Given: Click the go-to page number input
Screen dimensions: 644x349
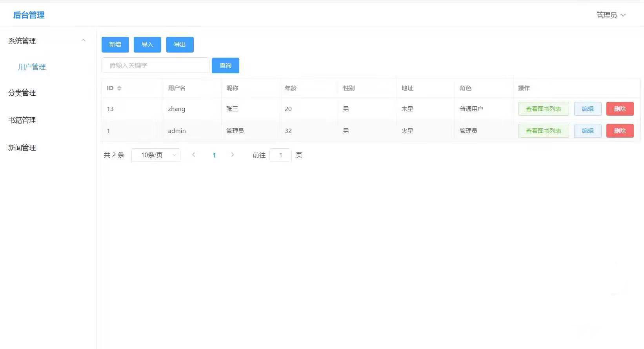Looking at the screenshot, I should click(280, 155).
